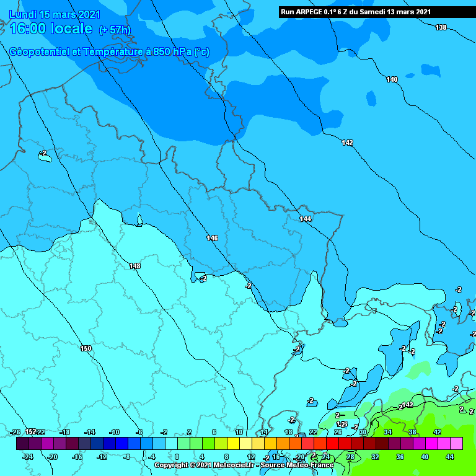Viewport: 476px width, 476px height.
Task: Click the '16:00 locale' time label
Action: point(51,29)
